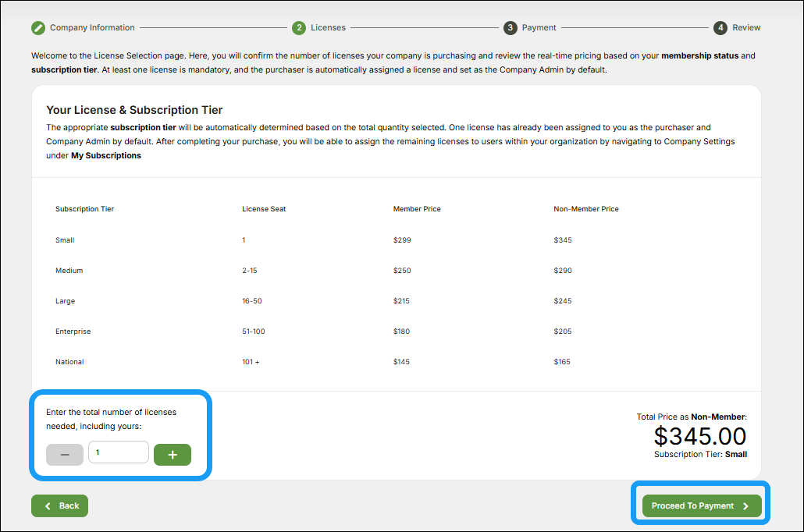Select the step 2 Licenses circle icon
This screenshot has width=804, height=532.
[299, 27]
